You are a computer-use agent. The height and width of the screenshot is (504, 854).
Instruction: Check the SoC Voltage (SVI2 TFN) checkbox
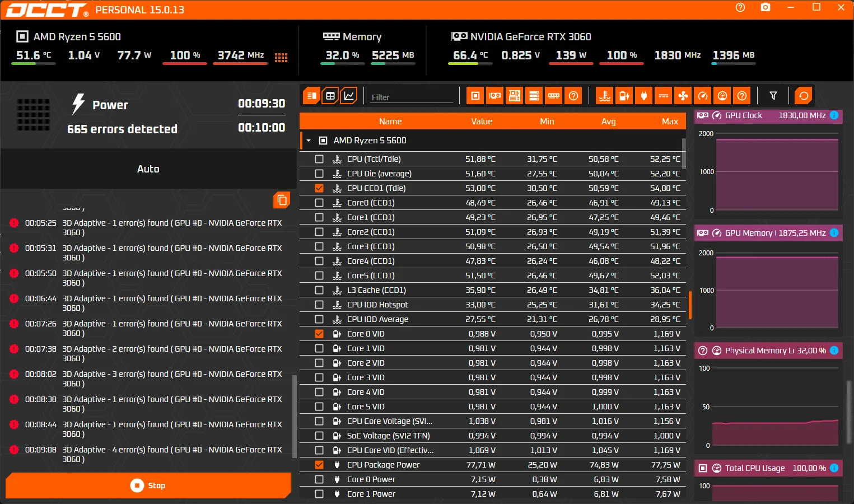click(x=319, y=436)
